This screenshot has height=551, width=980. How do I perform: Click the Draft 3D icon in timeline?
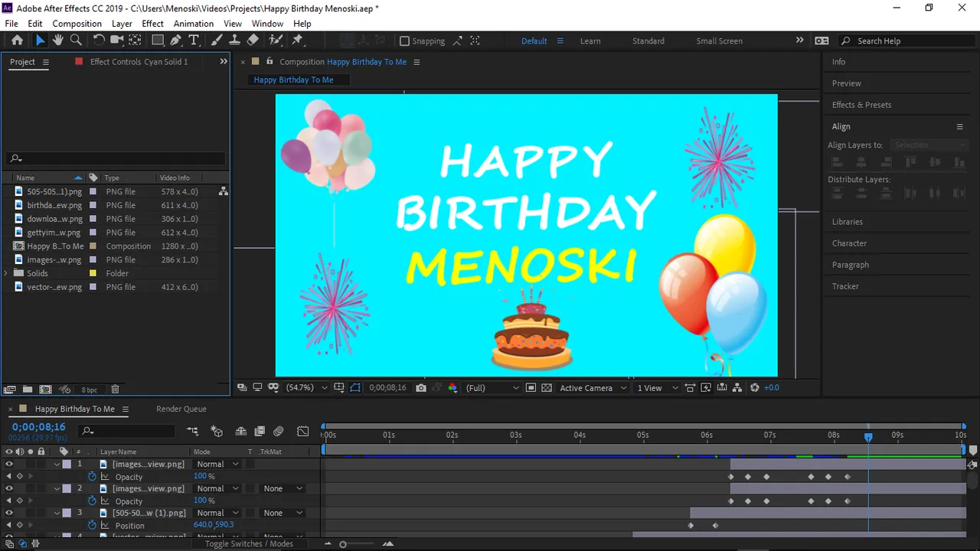(217, 432)
